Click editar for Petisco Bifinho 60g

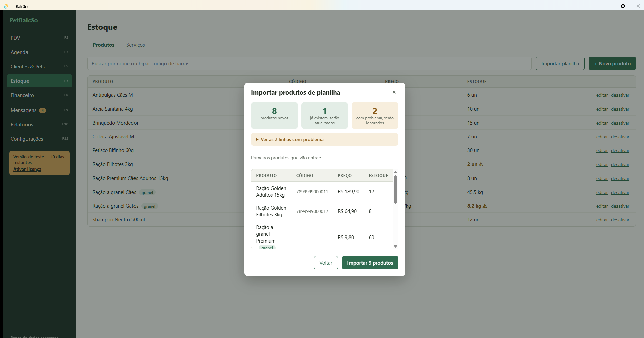click(x=602, y=150)
